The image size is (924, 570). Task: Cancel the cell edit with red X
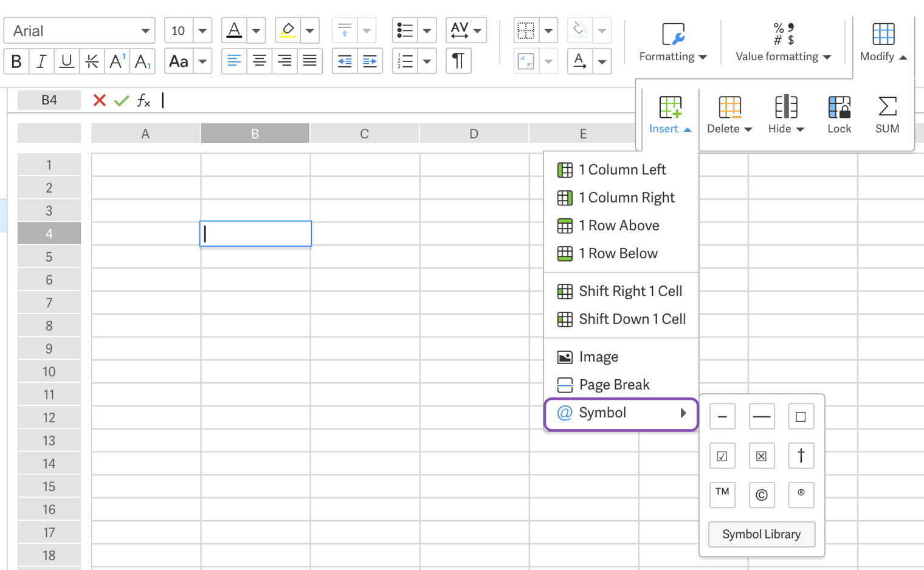[x=100, y=100]
